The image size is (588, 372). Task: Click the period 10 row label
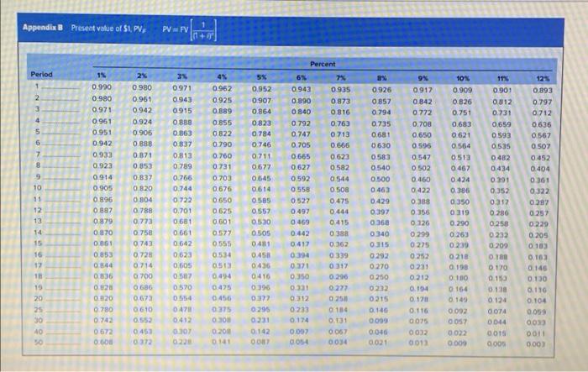point(38,187)
